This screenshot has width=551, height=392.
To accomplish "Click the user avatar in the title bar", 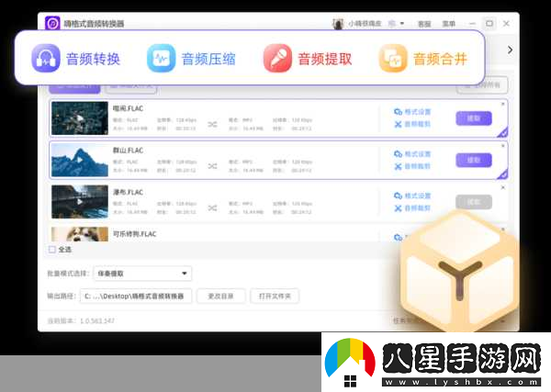I will click(x=338, y=24).
